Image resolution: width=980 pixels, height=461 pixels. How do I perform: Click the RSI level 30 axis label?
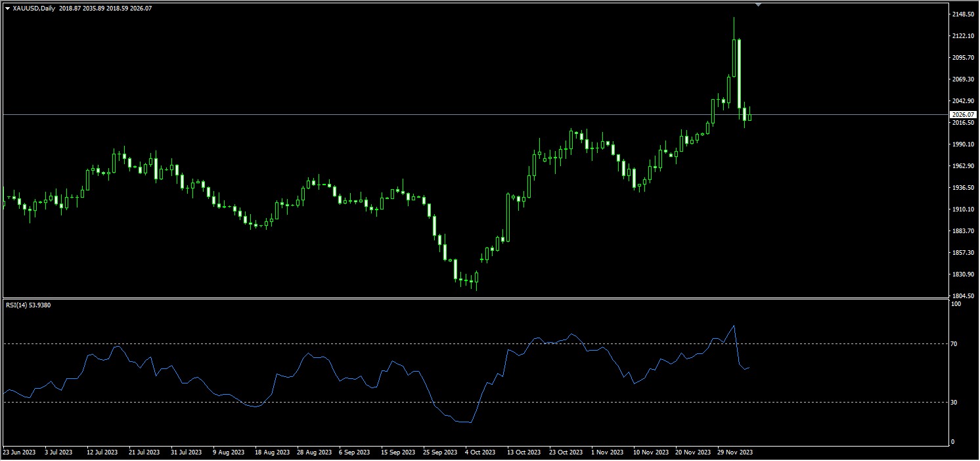click(x=954, y=402)
